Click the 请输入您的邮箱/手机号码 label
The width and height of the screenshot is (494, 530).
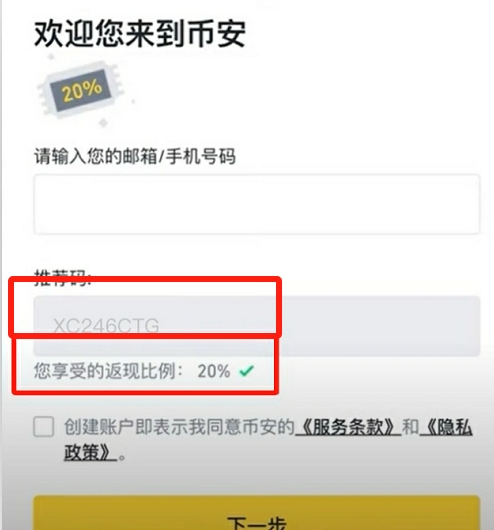135,156
